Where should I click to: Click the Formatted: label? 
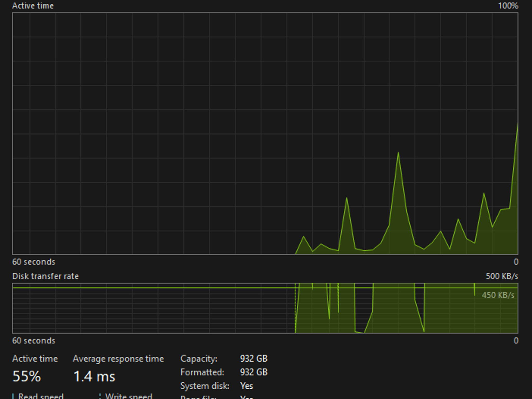point(202,372)
